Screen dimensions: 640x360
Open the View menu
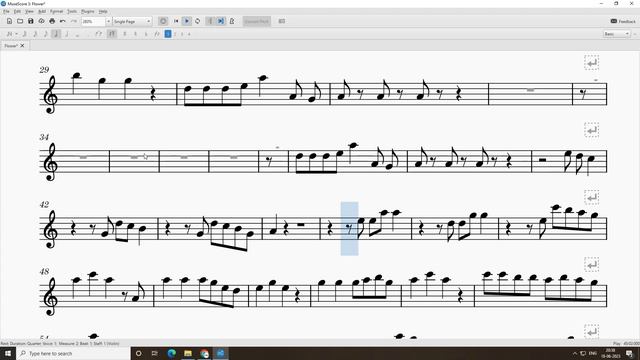(29, 11)
